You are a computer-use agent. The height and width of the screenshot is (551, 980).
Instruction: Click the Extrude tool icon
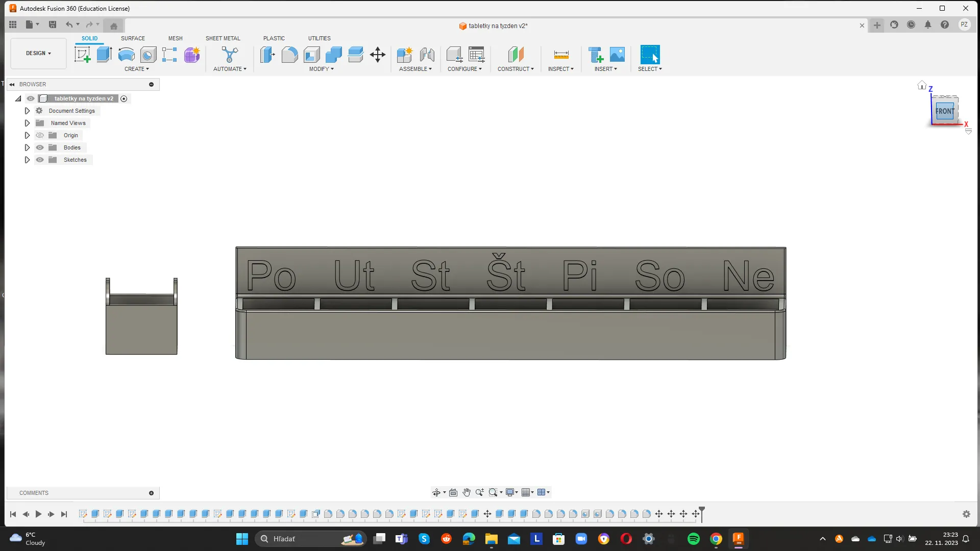(104, 55)
